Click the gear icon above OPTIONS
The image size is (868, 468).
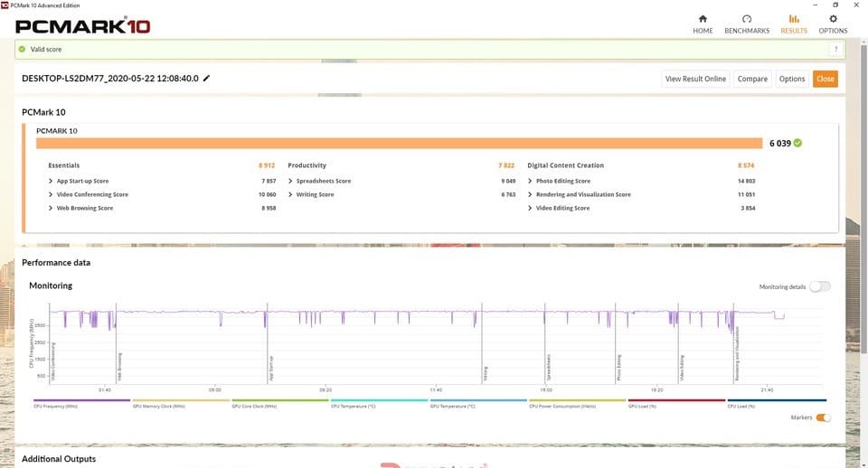[x=833, y=19]
